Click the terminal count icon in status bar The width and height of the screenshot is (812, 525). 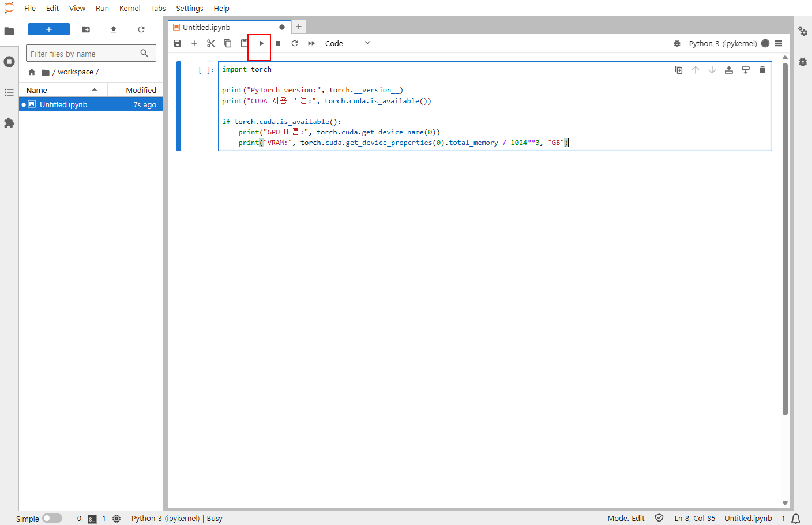[x=92, y=519]
